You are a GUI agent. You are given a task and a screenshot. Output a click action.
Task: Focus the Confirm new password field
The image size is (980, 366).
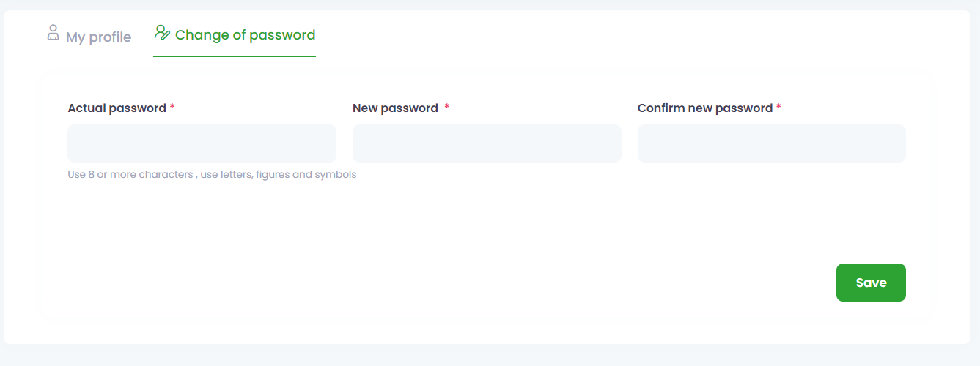pos(771,143)
